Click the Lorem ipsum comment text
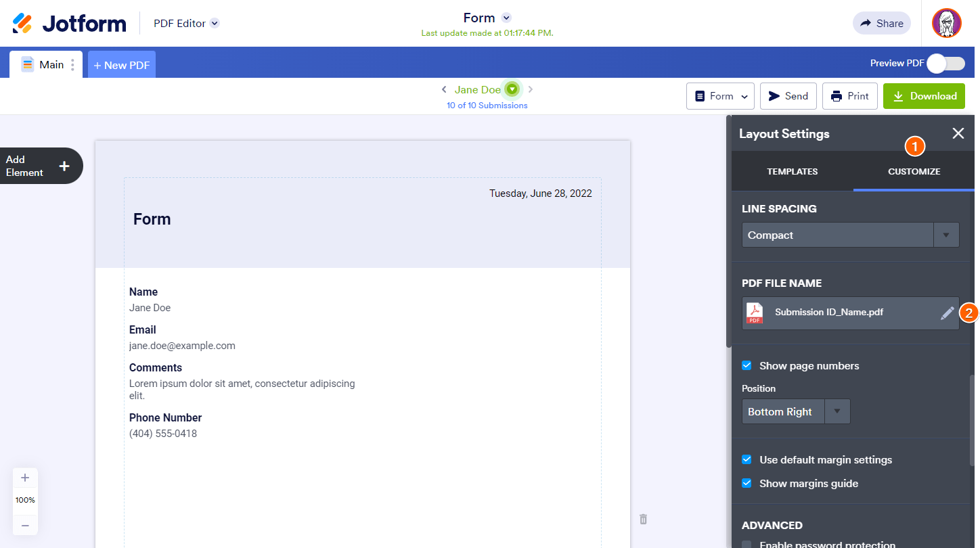The height and width of the screenshot is (548, 980). point(242,390)
